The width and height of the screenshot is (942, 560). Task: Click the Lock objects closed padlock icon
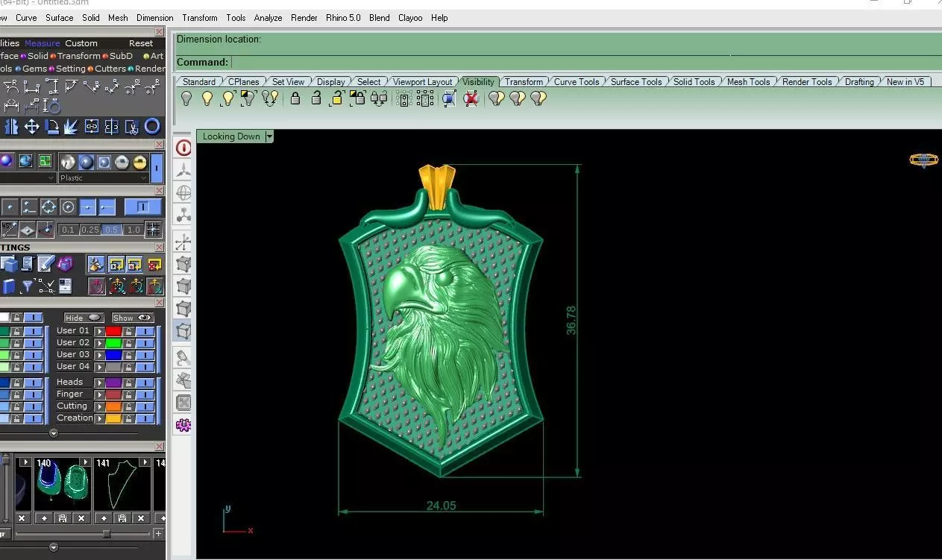(295, 98)
